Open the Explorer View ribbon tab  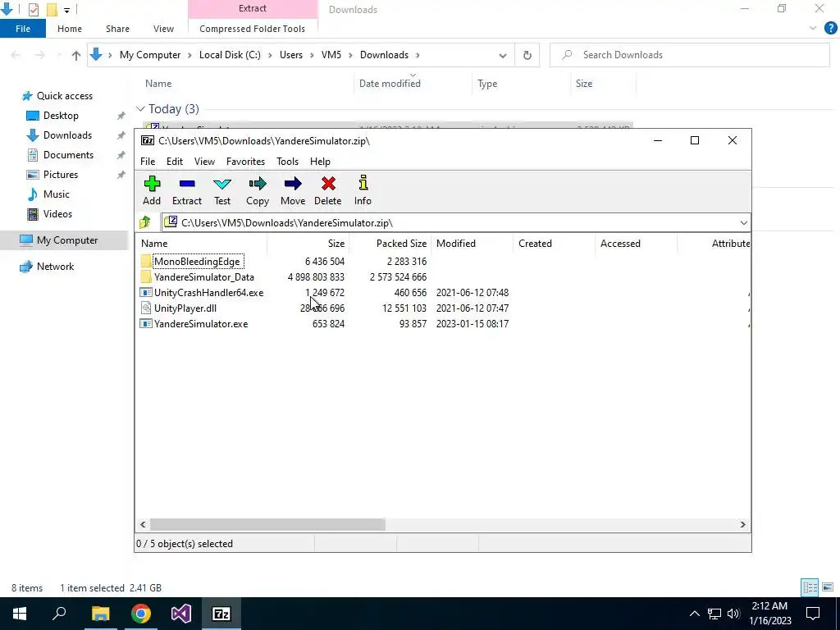tap(163, 29)
